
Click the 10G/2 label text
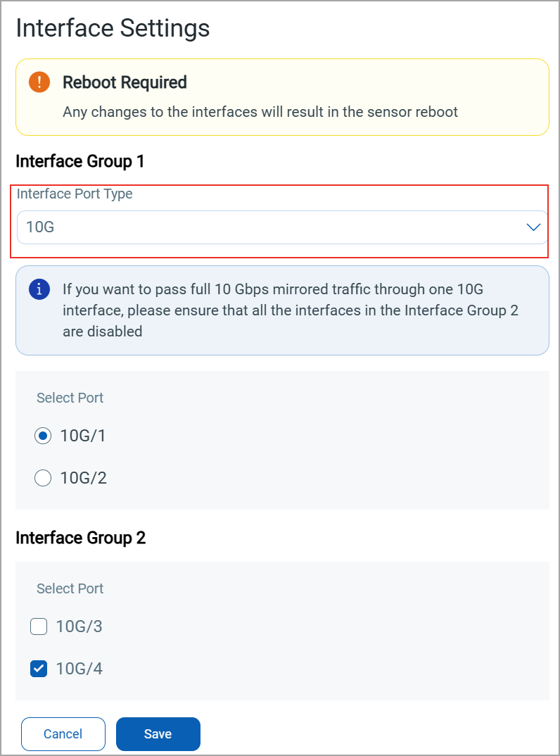coord(84,479)
